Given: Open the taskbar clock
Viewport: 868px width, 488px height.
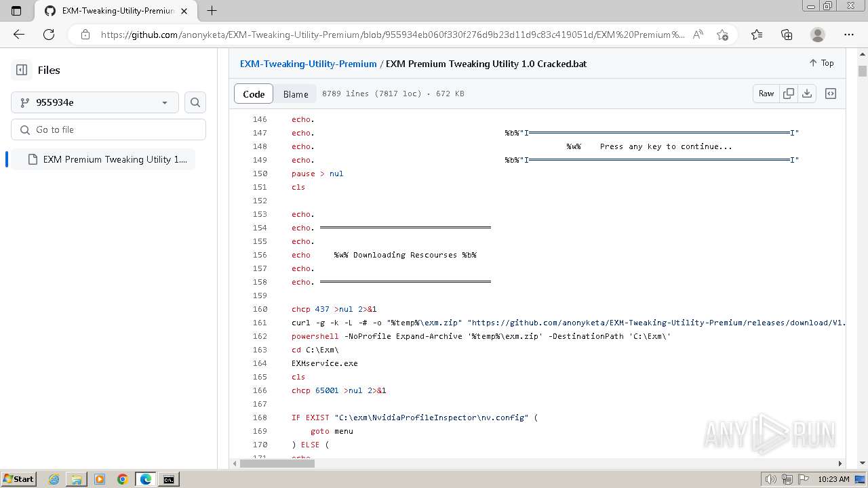Looking at the screenshot, I should tap(833, 479).
